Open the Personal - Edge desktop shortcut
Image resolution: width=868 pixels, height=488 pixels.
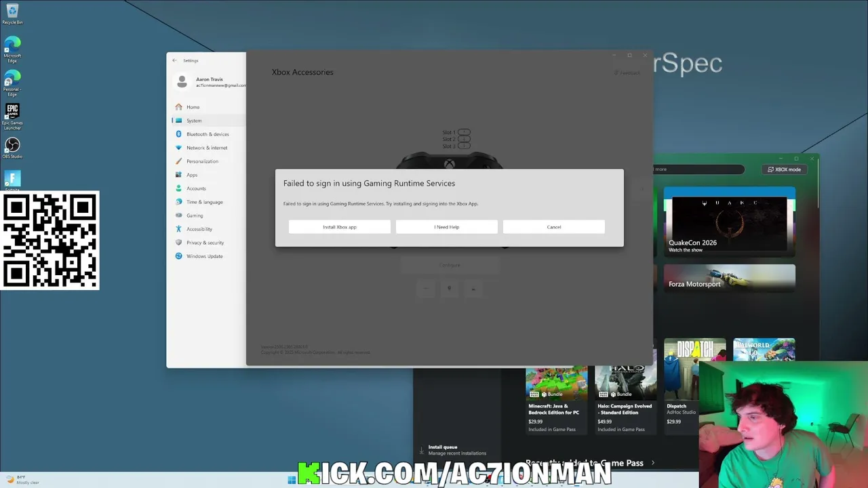click(x=12, y=83)
